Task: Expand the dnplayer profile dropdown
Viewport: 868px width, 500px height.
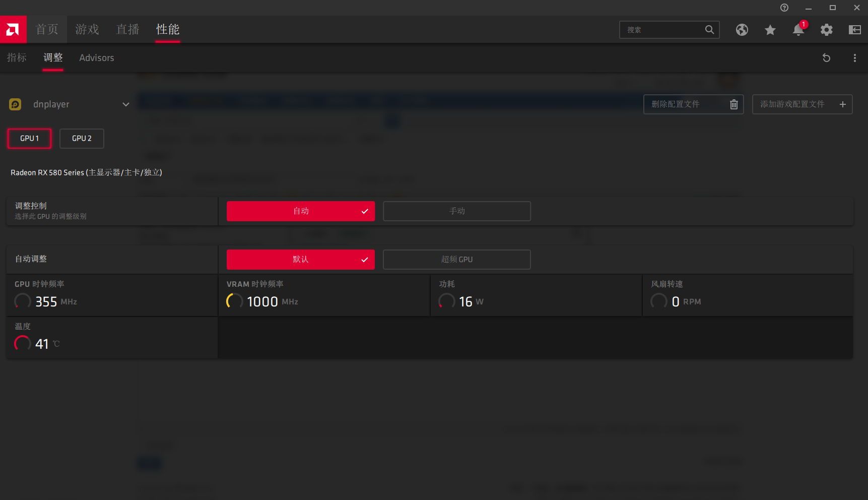Action: [125, 104]
